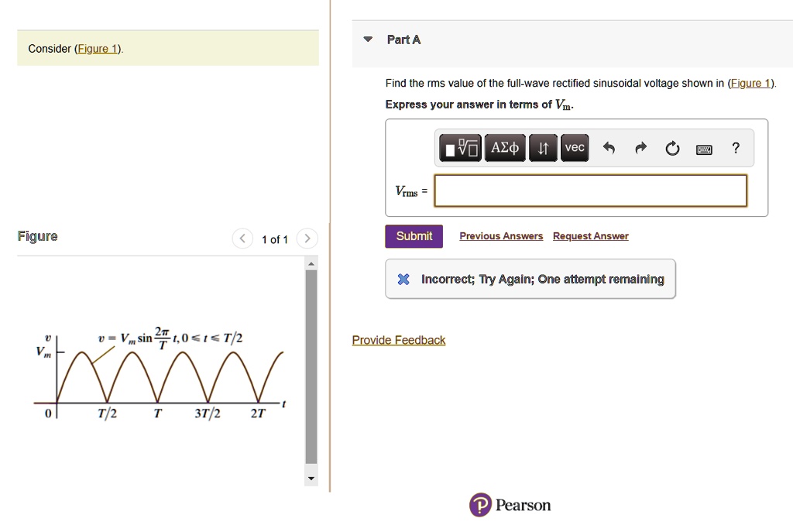Click the subscript/superscript icon
Screen dimensions: 793x532
click(543, 148)
